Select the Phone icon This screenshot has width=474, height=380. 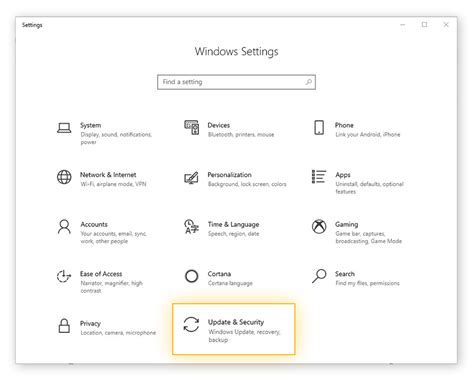coord(319,127)
